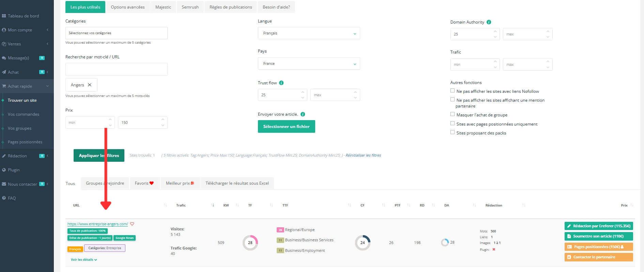The image size is (644, 272).
Task: Check 'Sites proposant des packs'
Action: [453, 132]
